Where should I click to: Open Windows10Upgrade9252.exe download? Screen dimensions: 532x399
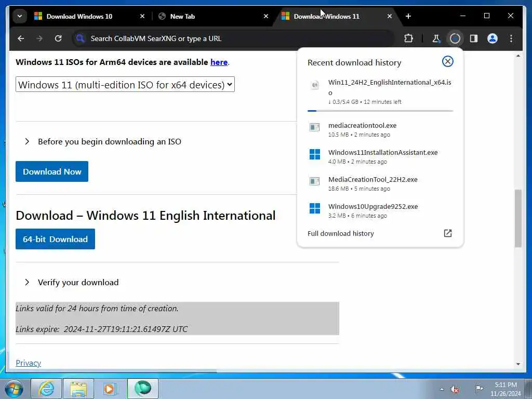click(x=380, y=211)
